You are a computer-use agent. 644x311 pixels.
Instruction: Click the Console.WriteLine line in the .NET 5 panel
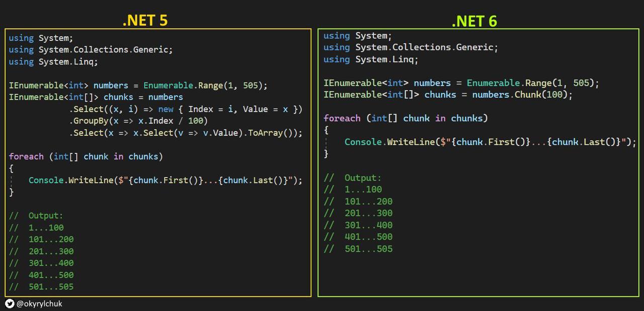coord(166,180)
